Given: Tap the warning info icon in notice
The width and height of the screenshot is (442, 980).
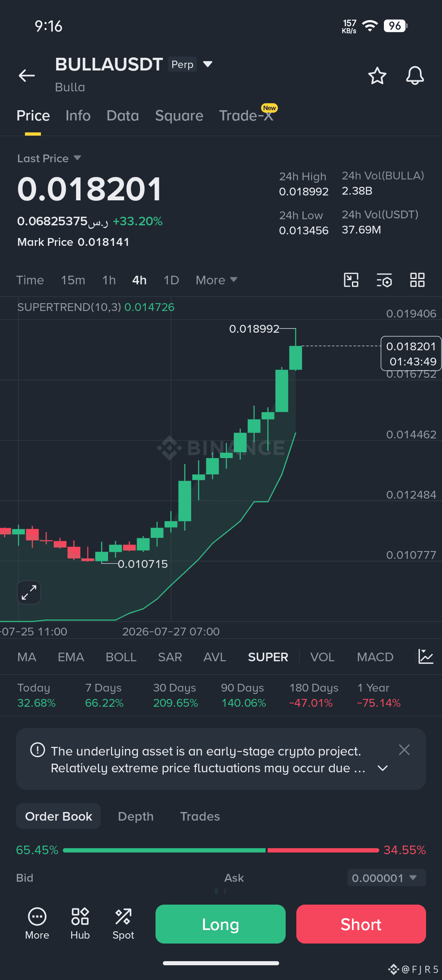Looking at the screenshot, I should pyautogui.click(x=38, y=750).
